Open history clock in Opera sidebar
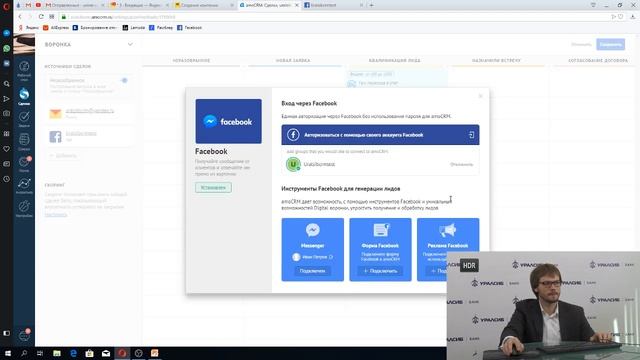Viewport: 640px width, 360px height. pyautogui.click(x=7, y=179)
